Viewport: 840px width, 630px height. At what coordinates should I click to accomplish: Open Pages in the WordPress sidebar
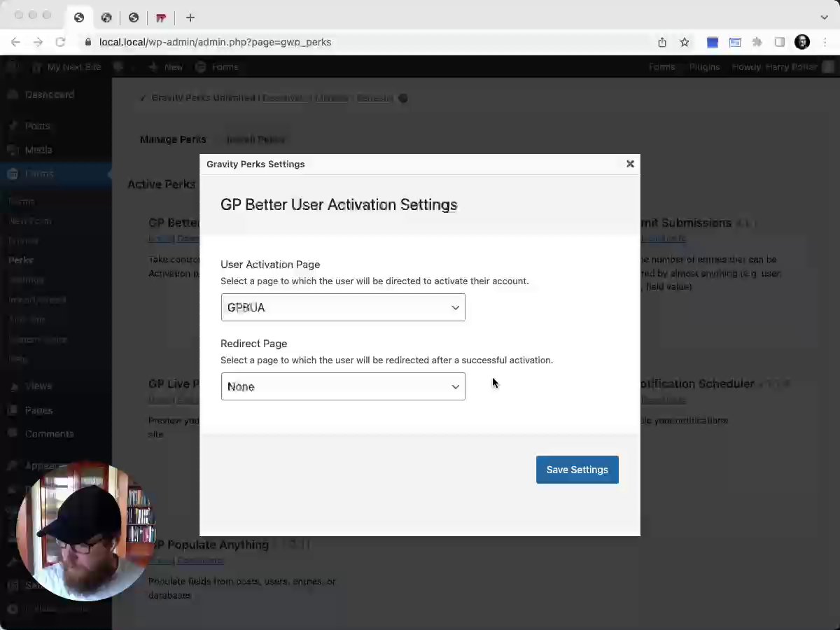pos(38,410)
